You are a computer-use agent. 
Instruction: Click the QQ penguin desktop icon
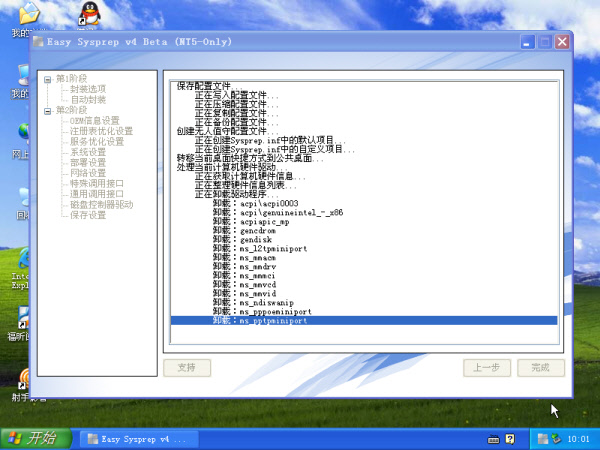tap(90, 13)
